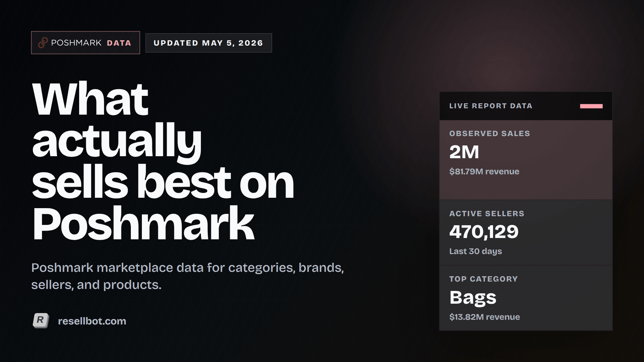Select the 470,129 active sellers number
This screenshot has height=362, width=644.
pos(484,232)
